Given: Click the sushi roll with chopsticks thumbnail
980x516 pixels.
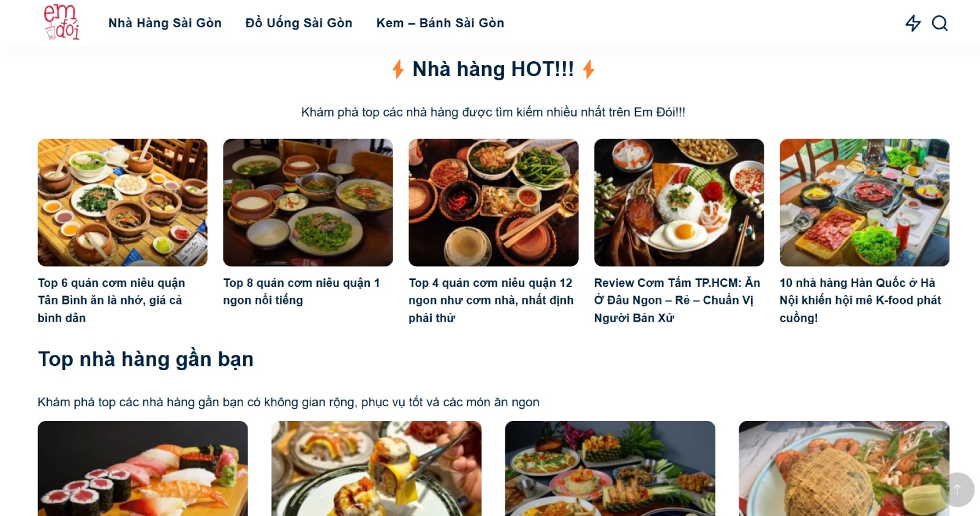Looking at the screenshot, I should 377,469.
